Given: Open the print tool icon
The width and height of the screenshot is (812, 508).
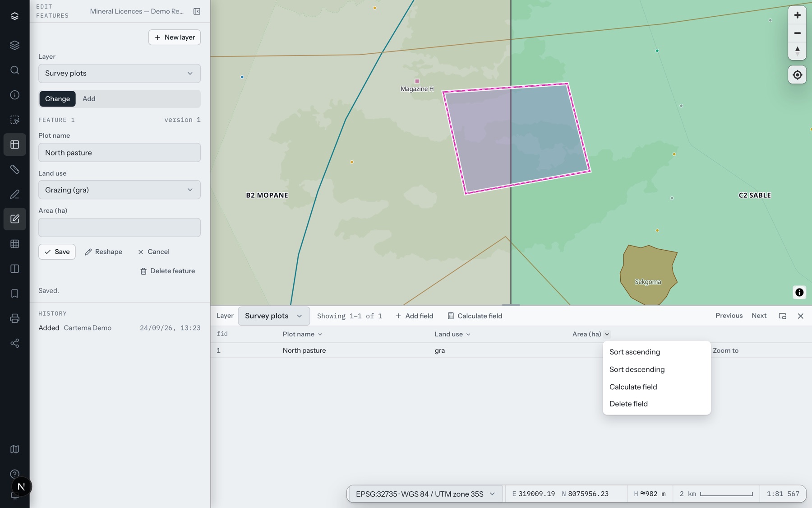Looking at the screenshot, I should point(14,318).
